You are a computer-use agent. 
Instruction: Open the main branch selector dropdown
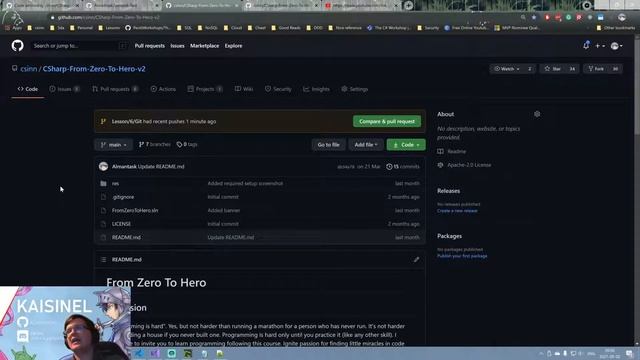point(113,145)
